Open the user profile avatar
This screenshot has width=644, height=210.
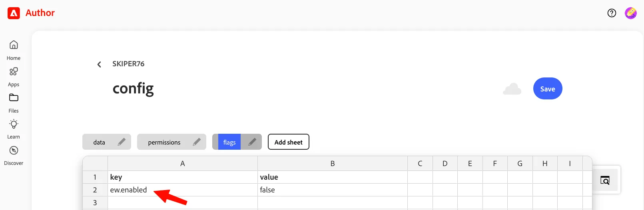pyautogui.click(x=631, y=13)
